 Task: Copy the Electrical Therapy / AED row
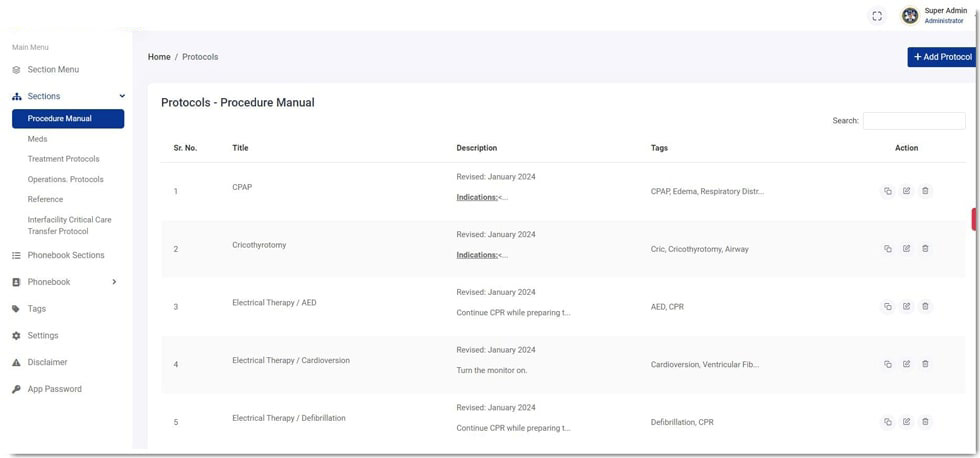tap(888, 307)
